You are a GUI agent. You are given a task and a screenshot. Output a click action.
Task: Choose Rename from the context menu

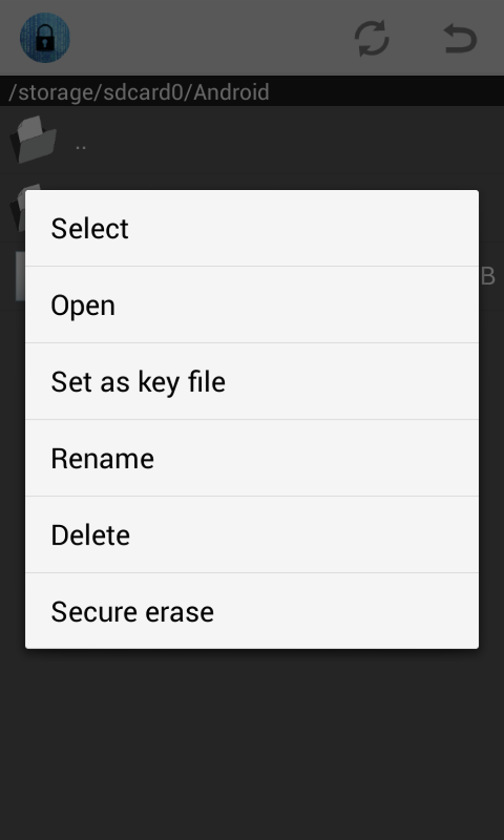coord(102,458)
